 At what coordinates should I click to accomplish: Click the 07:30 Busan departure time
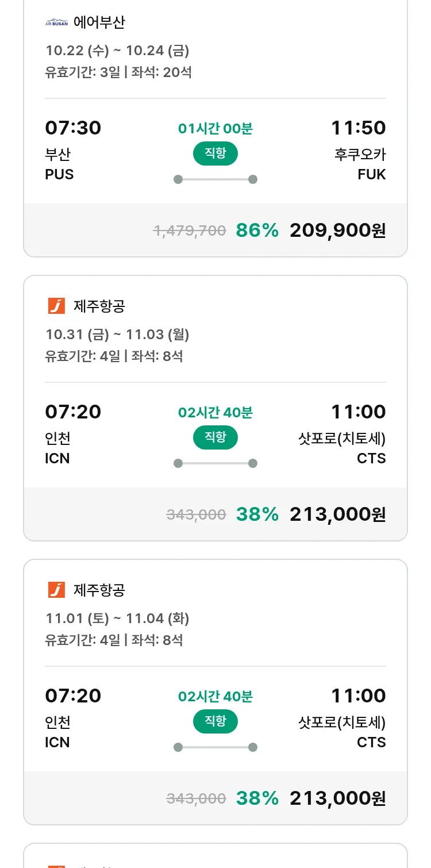[x=73, y=128]
